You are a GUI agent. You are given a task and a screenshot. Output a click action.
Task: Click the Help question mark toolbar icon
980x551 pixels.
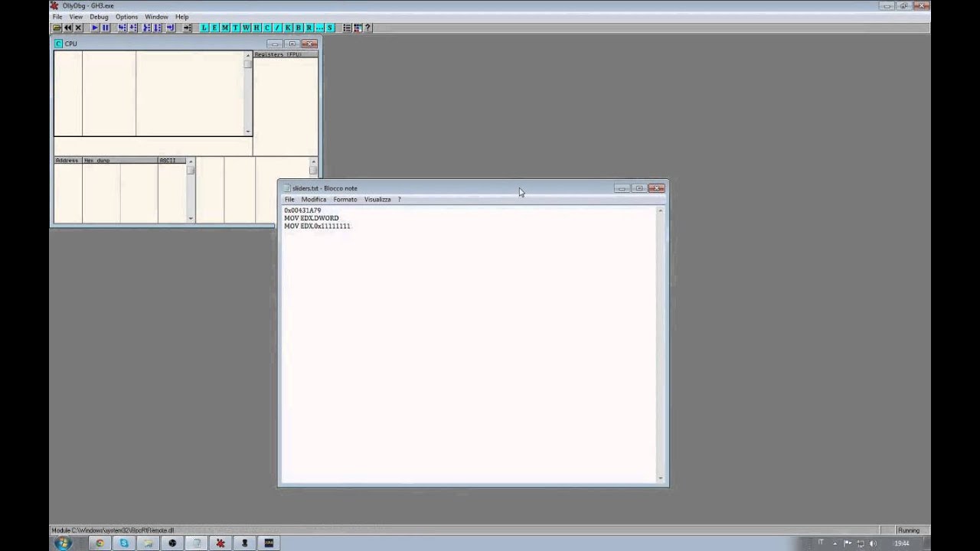[367, 28]
